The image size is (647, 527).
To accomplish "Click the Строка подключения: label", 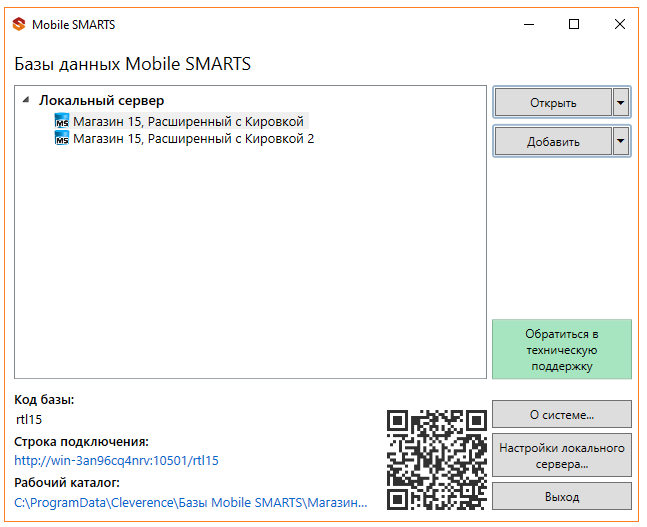I will click(81, 441).
